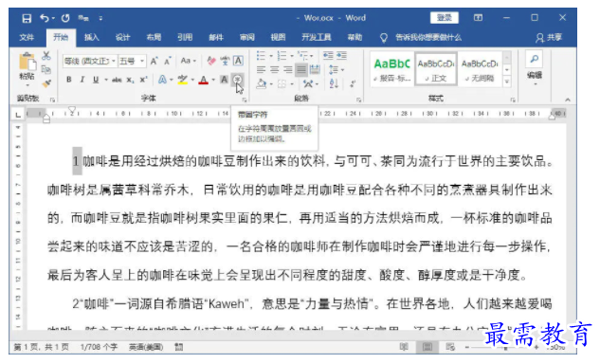Click the Save icon in the title bar
This screenshot has width=600, height=364.
[27, 18]
